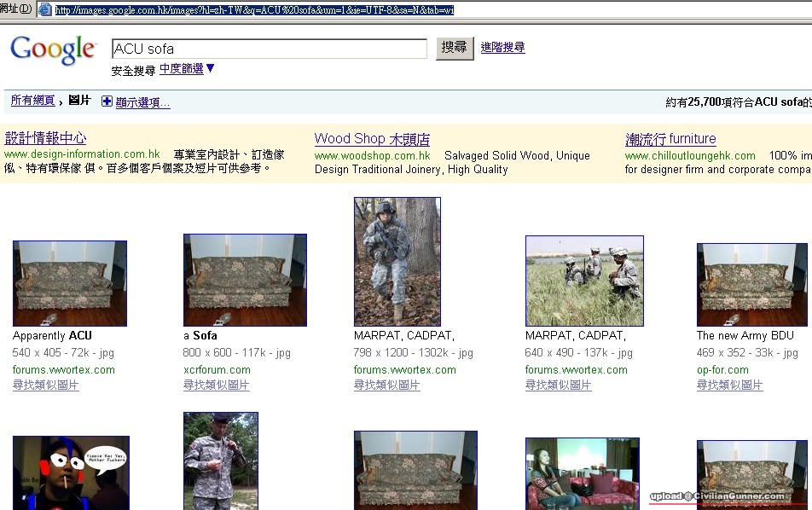
Task: Switch to the 所有網頁 tab
Action: (32, 101)
